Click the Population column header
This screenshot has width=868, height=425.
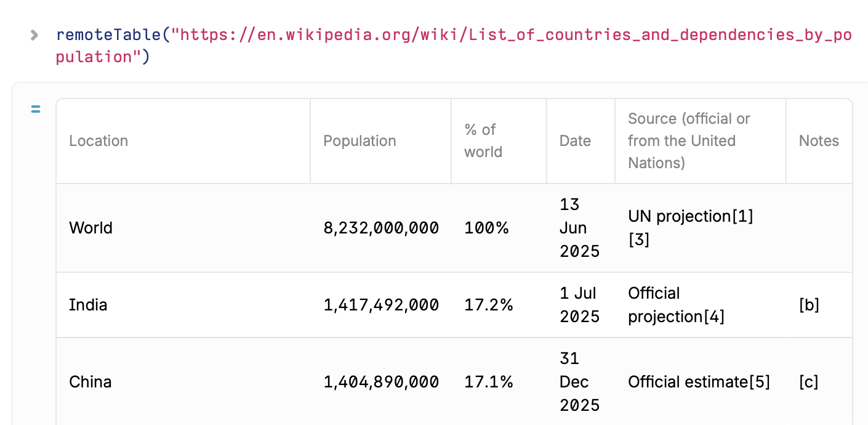coord(360,140)
